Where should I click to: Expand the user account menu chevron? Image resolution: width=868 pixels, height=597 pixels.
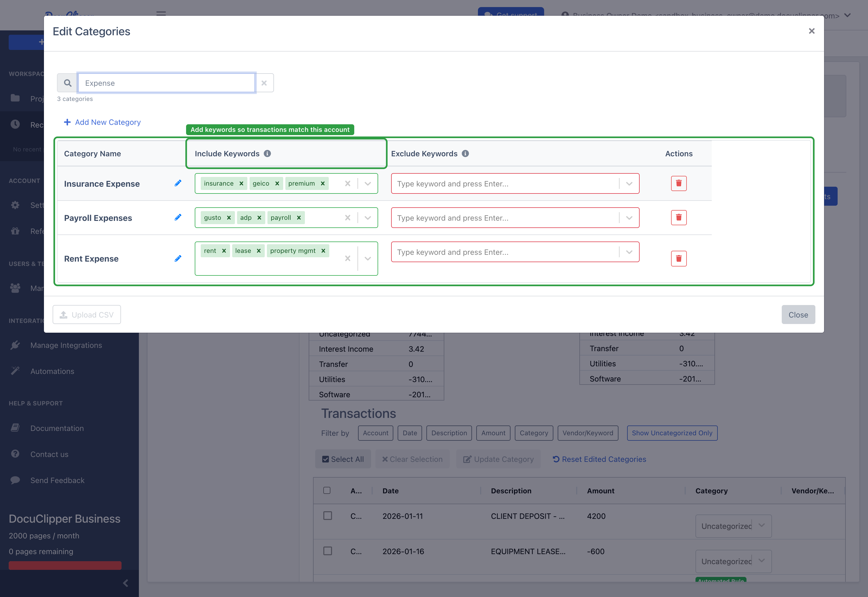848,15
